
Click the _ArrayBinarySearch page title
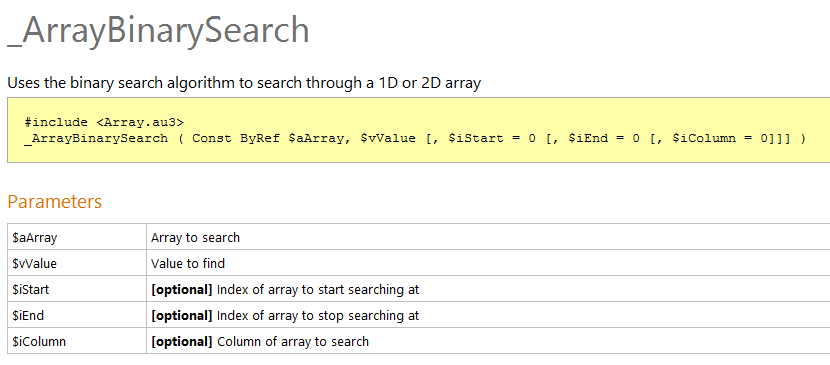tap(158, 31)
